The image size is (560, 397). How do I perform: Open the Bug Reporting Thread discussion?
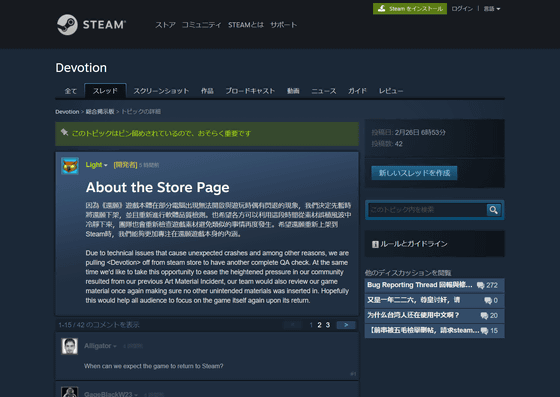434,285
